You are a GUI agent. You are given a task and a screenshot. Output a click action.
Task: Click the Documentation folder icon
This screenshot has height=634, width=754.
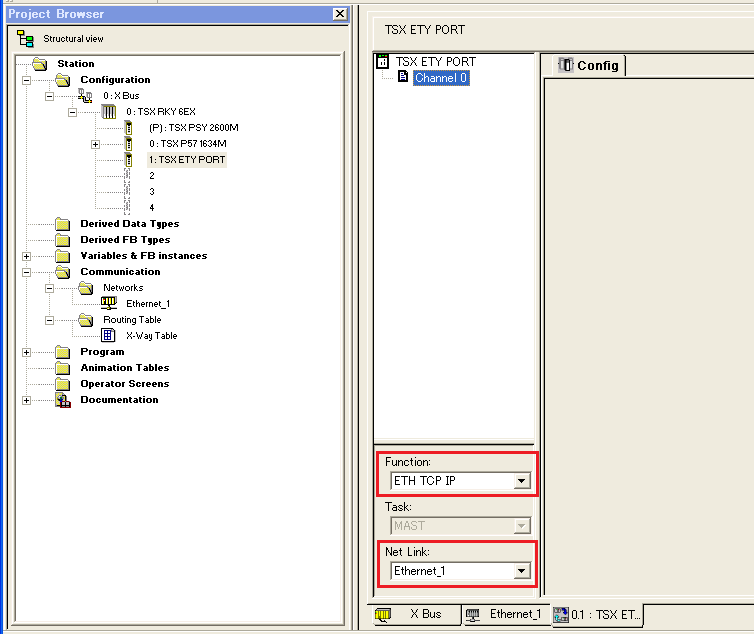tap(63, 400)
